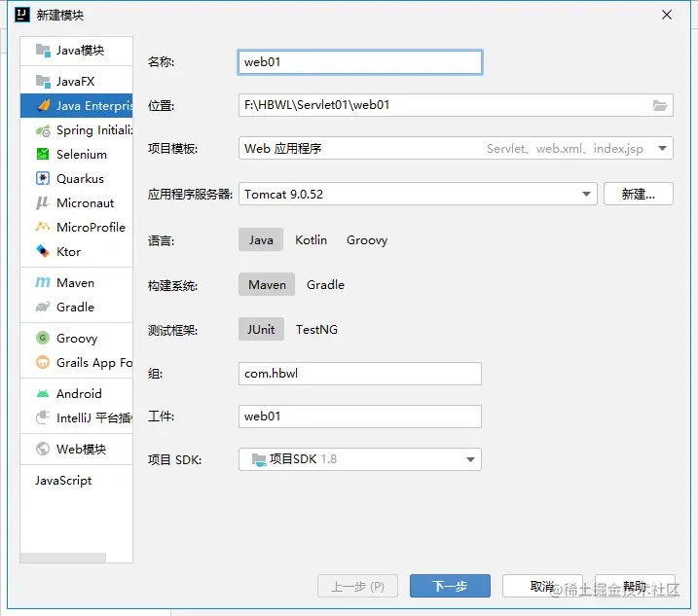
Task: Click the 上一步 (P) button
Action: click(x=357, y=586)
